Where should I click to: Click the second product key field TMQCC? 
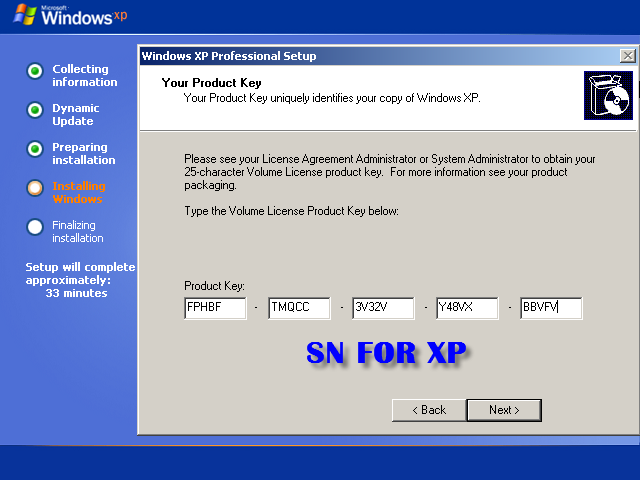click(299, 308)
